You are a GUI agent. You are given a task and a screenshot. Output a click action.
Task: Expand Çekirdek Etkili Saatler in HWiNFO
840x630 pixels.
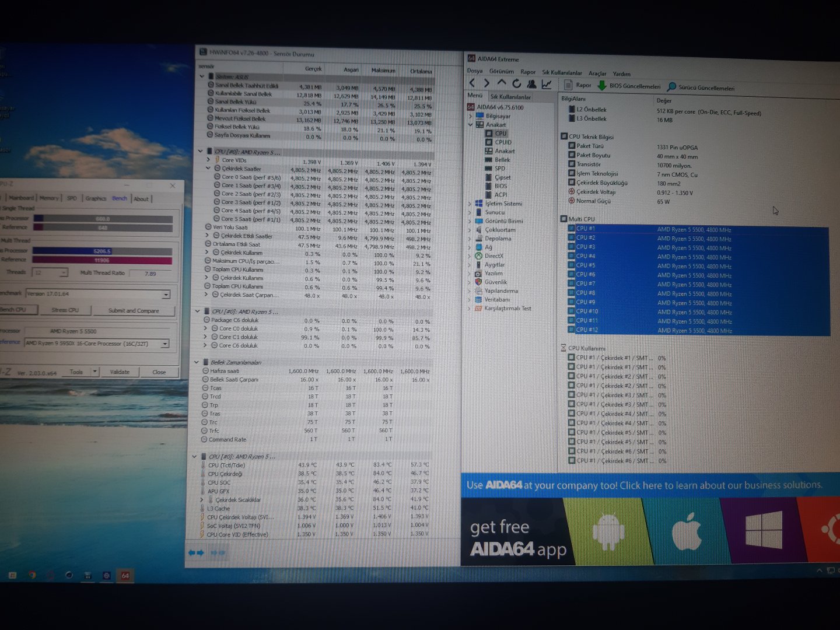coord(207,236)
